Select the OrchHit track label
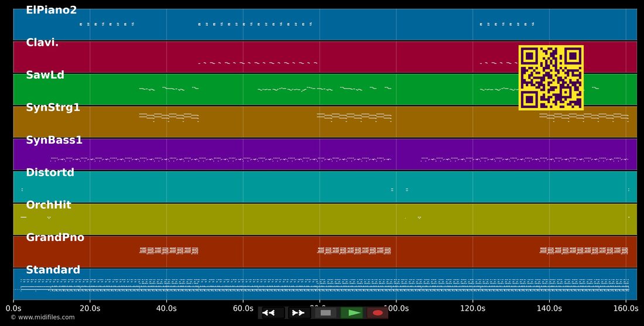The image size is (644, 326). pos(49,205)
